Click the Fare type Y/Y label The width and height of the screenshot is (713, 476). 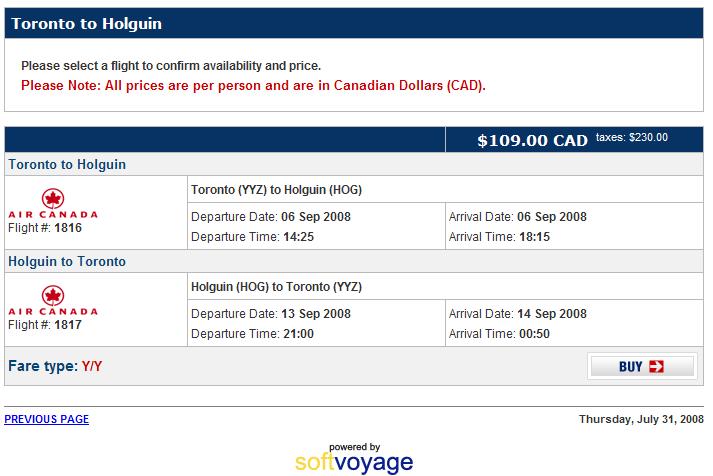(x=55, y=366)
